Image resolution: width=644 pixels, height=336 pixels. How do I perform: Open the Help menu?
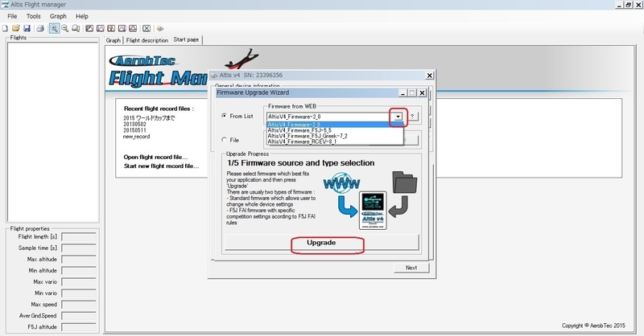(x=82, y=16)
